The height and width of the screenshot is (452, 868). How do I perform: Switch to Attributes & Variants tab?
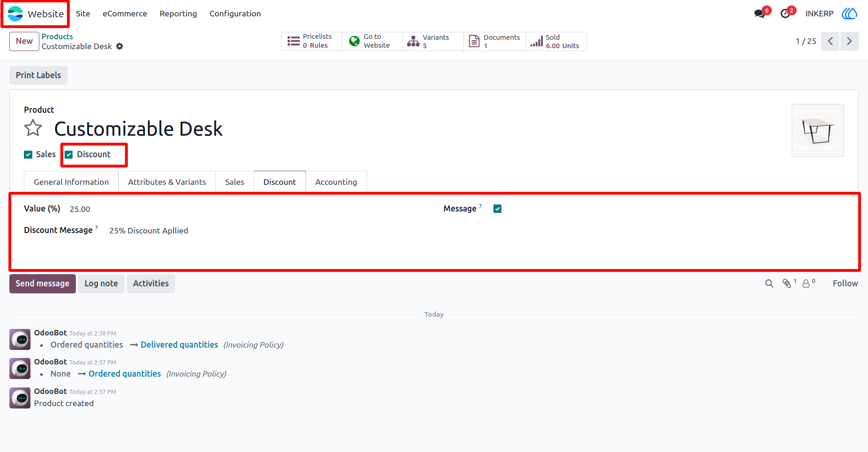pyautogui.click(x=167, y=182)
